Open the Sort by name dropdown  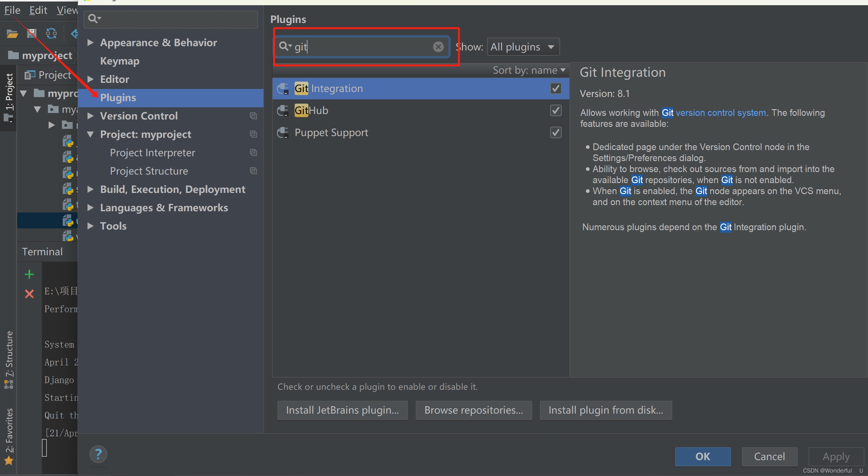(x=529, y=70)
